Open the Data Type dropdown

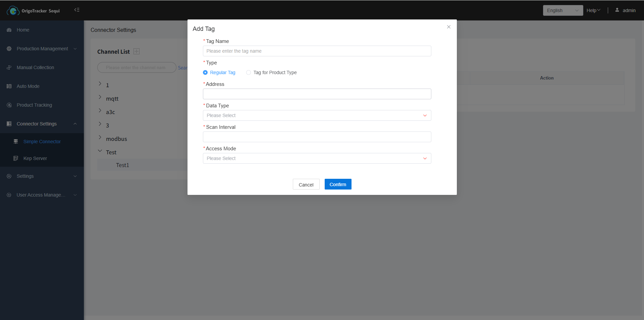[x=317, y=115]
